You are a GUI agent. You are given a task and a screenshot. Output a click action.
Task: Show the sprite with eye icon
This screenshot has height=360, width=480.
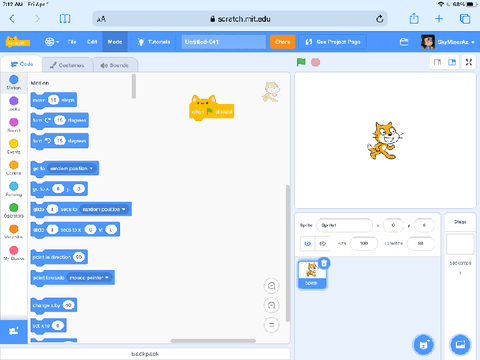(x=308, y=244)
